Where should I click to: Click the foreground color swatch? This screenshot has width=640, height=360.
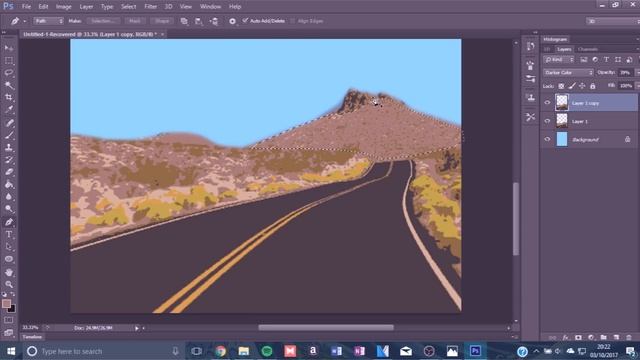[x=6, y=303]
